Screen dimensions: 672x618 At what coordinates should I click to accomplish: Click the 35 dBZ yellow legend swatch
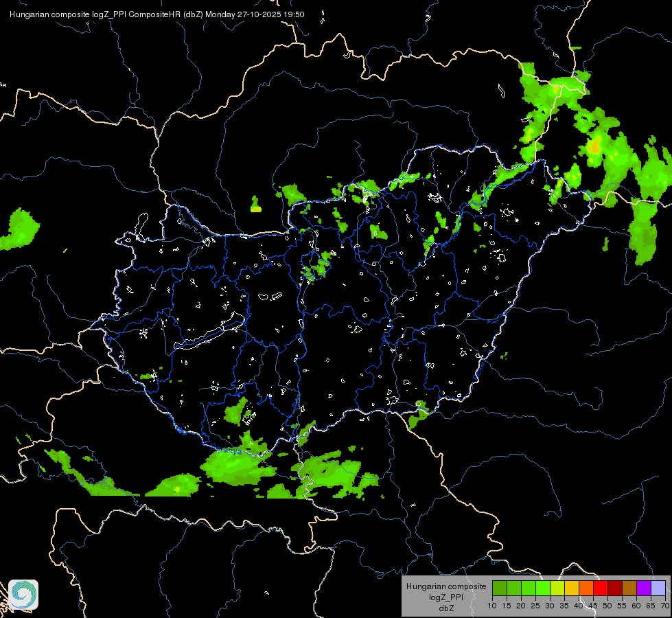click(571, 588)
